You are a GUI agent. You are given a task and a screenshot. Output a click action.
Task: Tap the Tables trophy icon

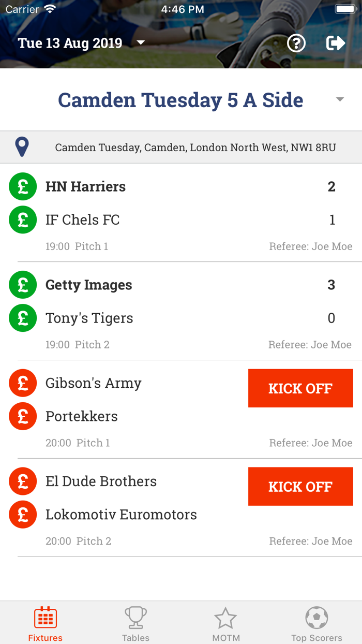click(x=135, y=618)
